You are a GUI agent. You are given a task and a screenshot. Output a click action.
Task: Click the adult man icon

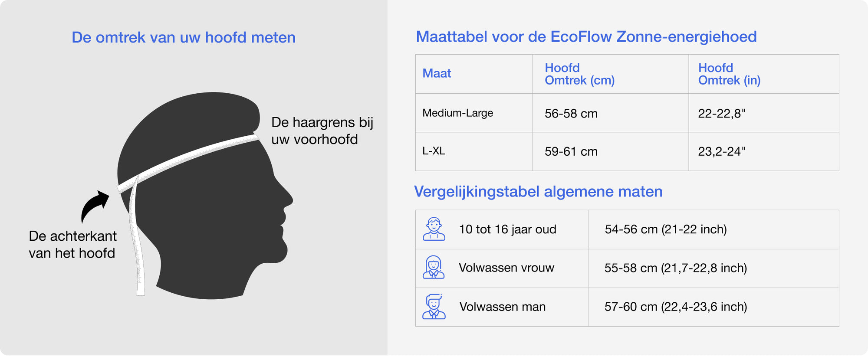point(434,306)
